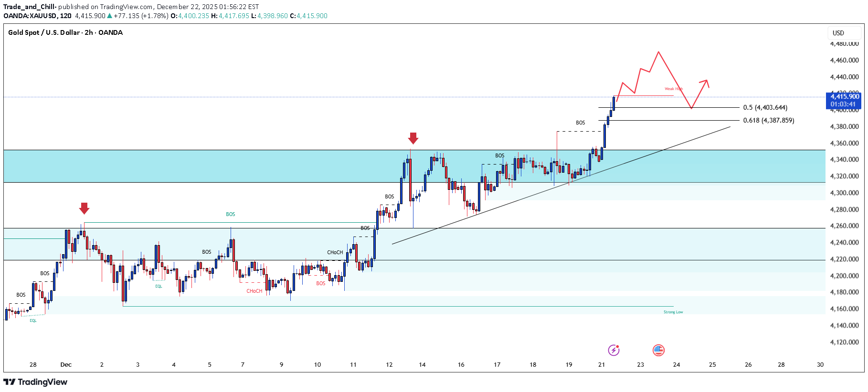Image resolution: width=868 pixels, height=392 pixels.
Task: Click the red CHoCH label
Action: tap(254, 291)
